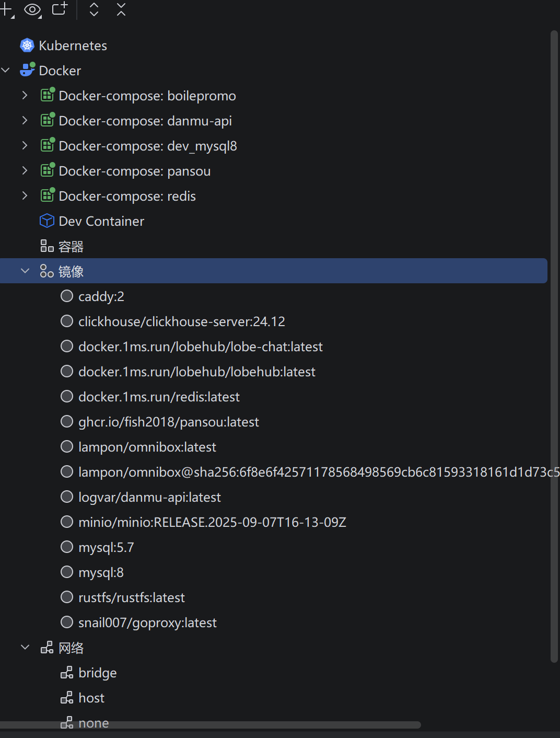Click the pansou compose icon
The width and height of the screenshot is (560, 738).
pos(48,170)
